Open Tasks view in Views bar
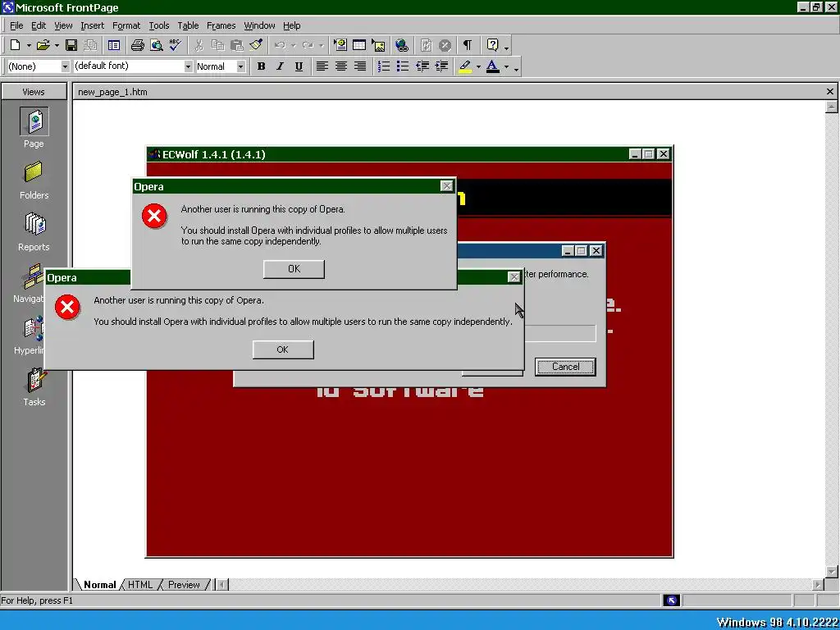Image resolution: width=840 pixels, height=630 pixels. pos(34,387)
